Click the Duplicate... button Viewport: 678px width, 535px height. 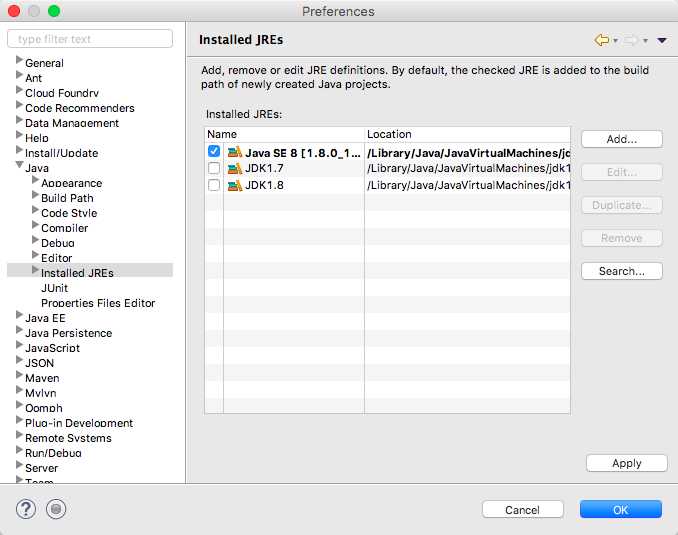click(x=622, y=205)
